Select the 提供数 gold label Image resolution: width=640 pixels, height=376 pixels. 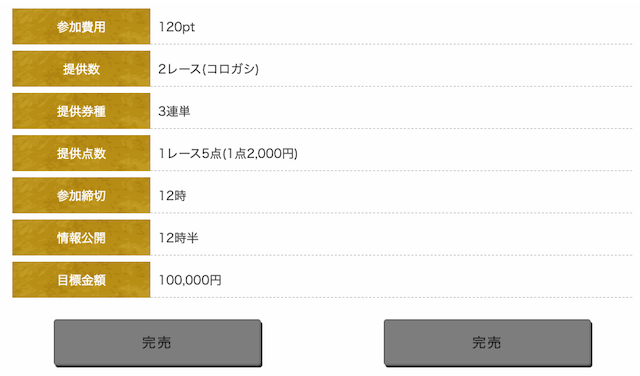pyautogui.click(x=81, y=69)
